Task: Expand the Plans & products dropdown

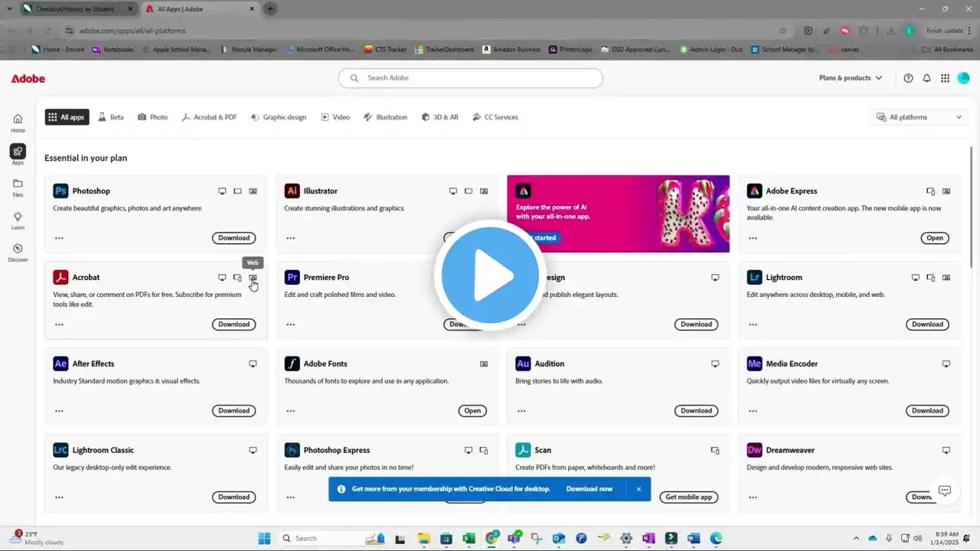Action: (850, 78)
